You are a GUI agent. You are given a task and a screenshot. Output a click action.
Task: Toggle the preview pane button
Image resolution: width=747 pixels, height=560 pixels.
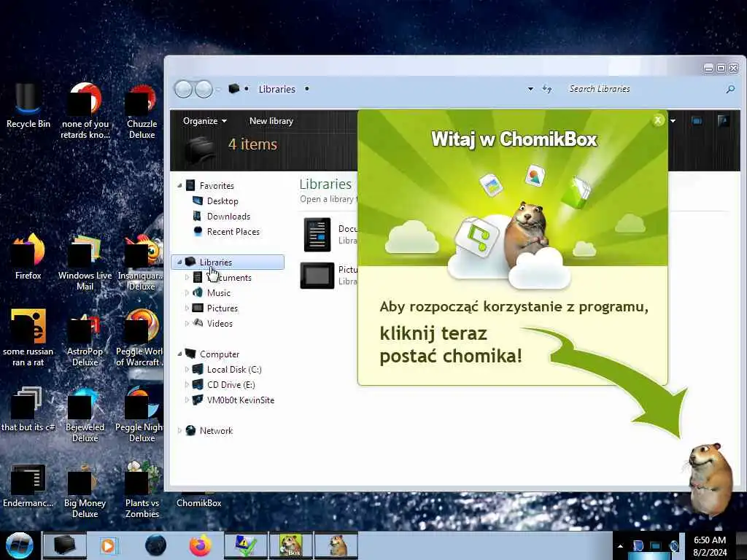point(697,121)
